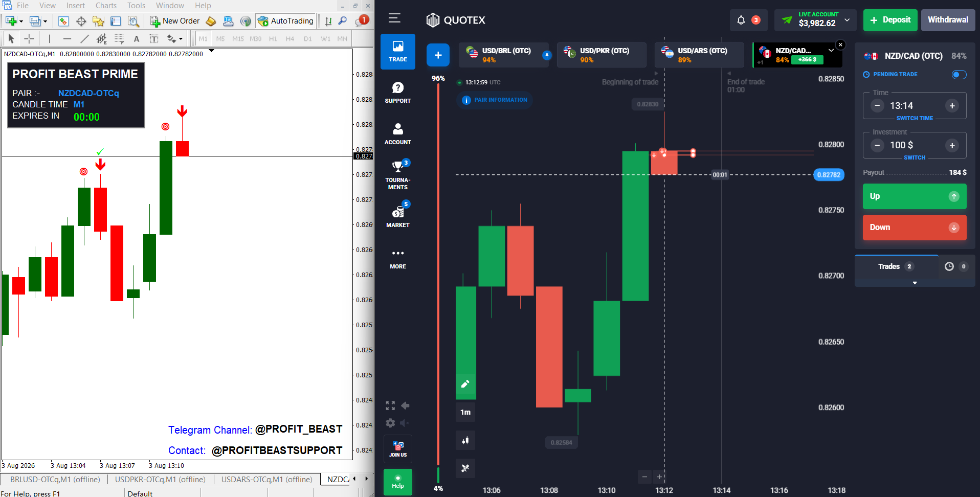The width and height of the screenshot is (980, 497).
Task: Show the Market Watch panel in MetaTrader
Action: 63,21
